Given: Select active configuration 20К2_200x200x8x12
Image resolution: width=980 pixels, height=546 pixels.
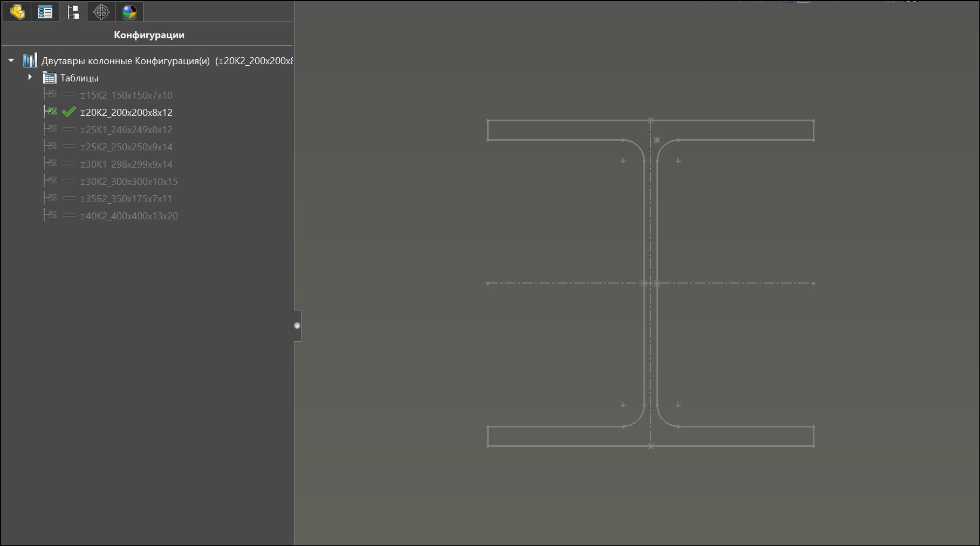Looking at the screenshot, I should [x=126, y=113].
